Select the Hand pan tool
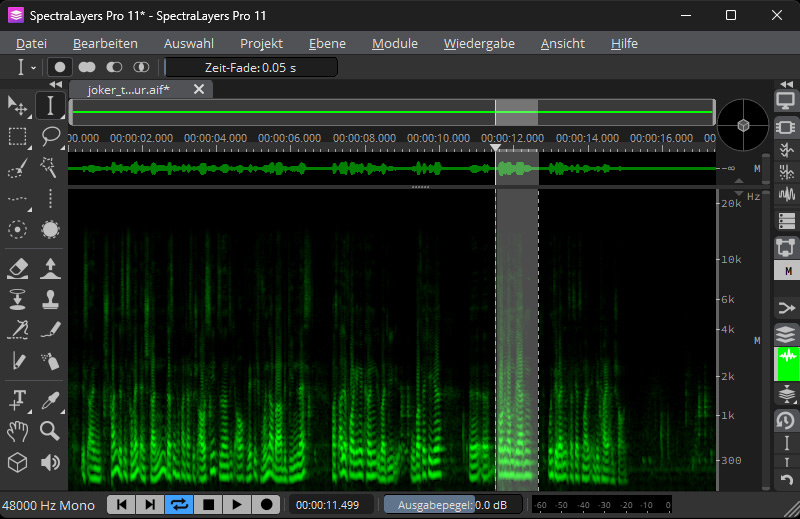This screenshot has width=800, height=519. tap(17, 431)
